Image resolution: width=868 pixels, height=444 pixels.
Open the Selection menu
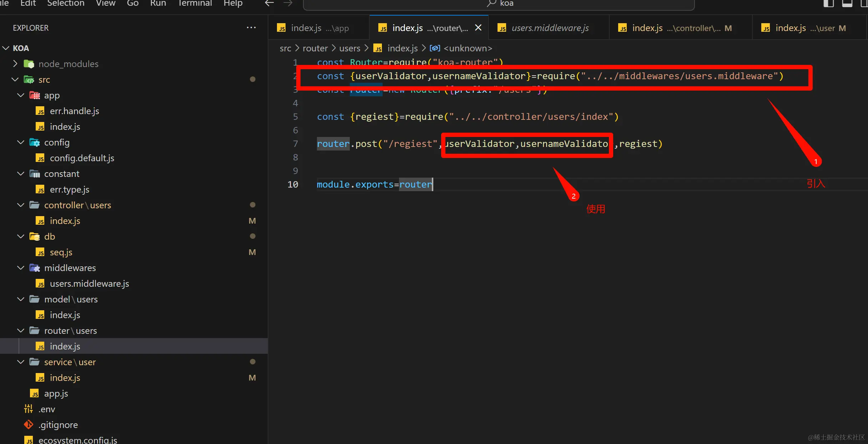(66, 4)
